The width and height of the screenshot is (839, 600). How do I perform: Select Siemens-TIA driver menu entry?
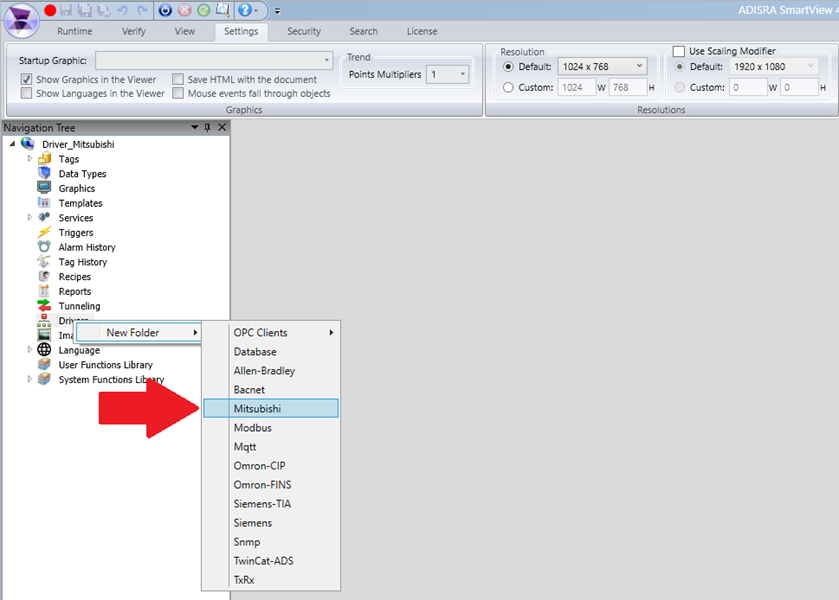click(x=271, y=504)
